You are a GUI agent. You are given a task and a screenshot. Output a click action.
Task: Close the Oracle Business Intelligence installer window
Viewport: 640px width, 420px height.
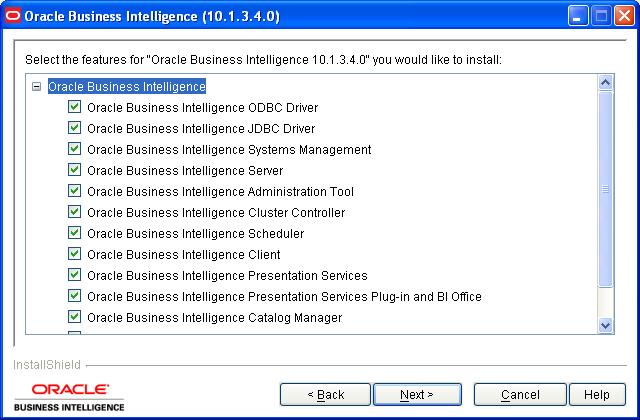pyautogui.click(x=624, y=16)
